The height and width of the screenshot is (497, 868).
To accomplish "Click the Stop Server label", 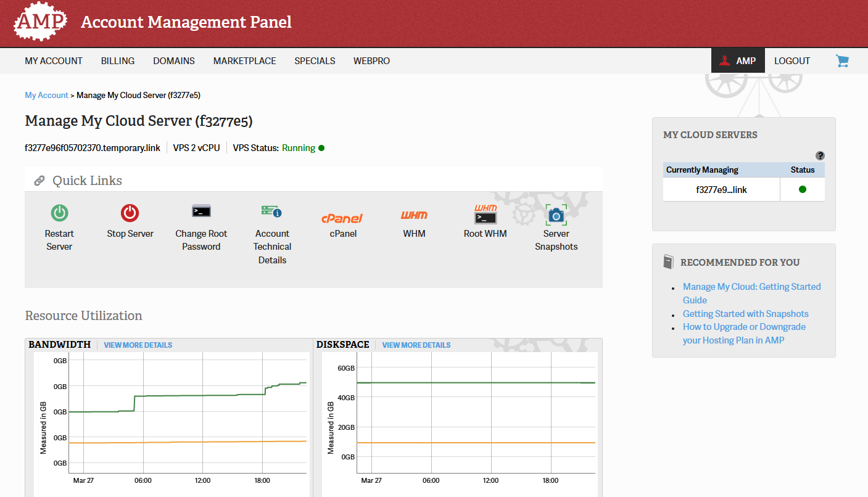I will (130, 234).
